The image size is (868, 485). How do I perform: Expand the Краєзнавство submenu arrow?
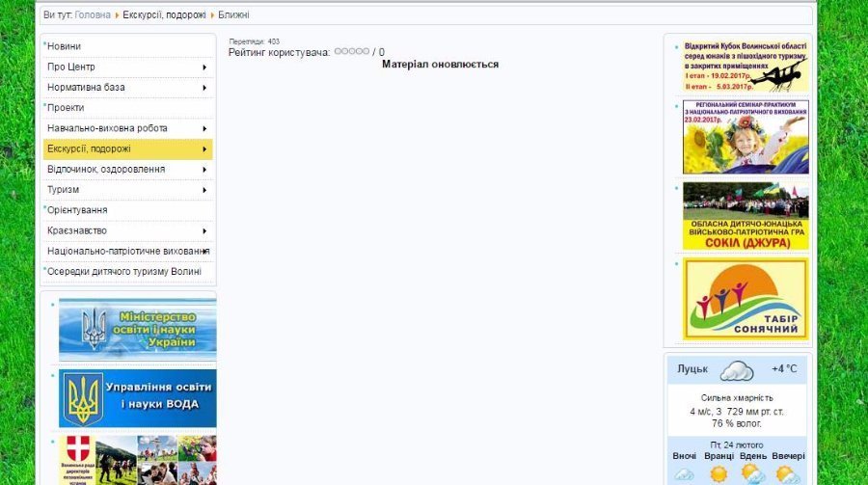click(x=204, y=231)
